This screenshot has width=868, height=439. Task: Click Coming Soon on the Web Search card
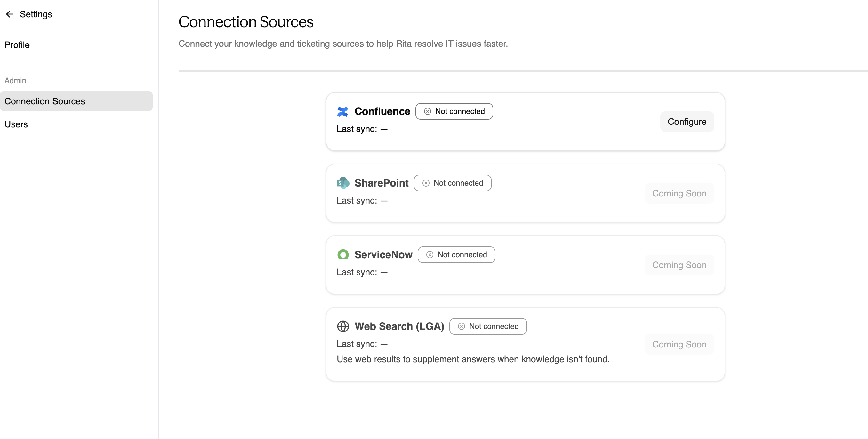coord(679,344)
